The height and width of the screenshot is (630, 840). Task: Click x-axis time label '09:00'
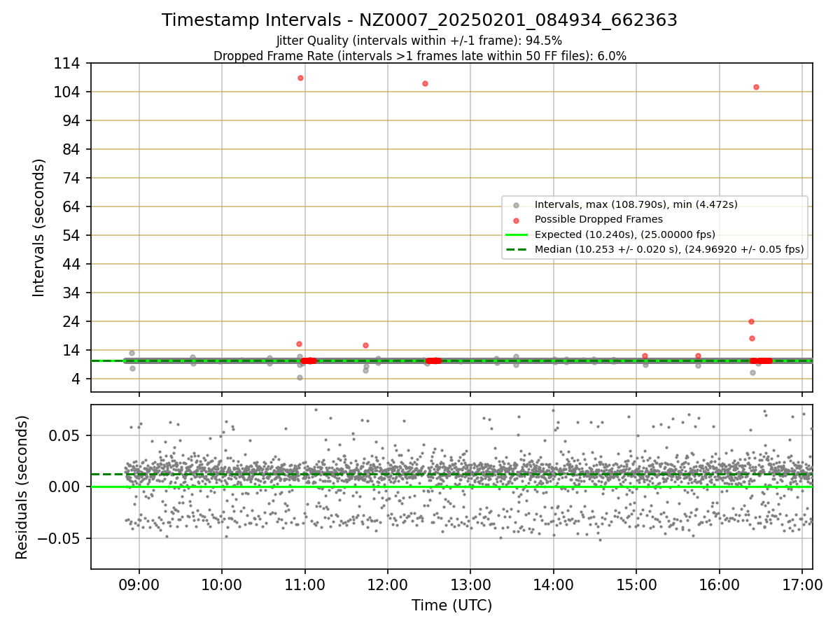[139, 584]
